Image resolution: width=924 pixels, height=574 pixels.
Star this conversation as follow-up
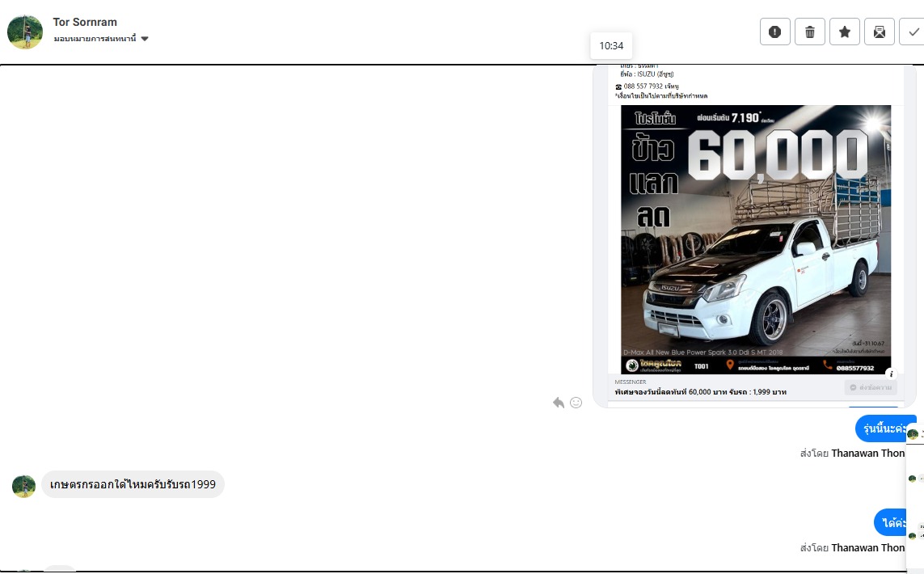coord(844,32)
